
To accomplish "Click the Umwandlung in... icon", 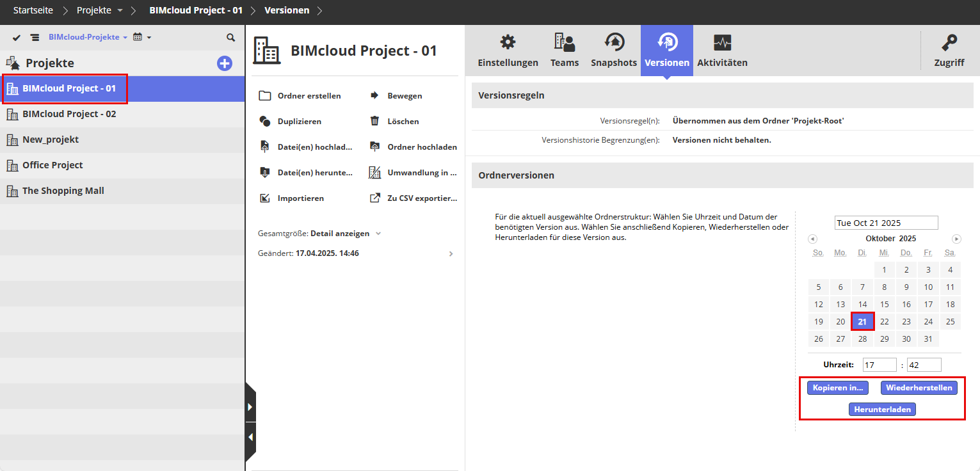I will 375,172.
